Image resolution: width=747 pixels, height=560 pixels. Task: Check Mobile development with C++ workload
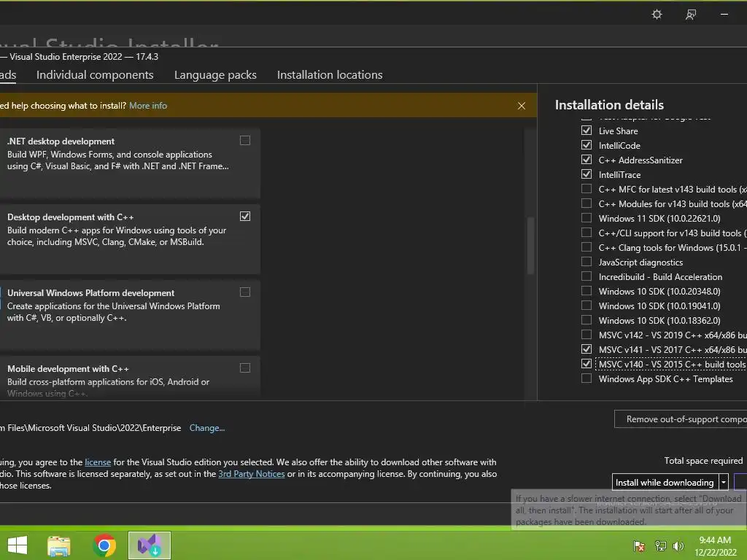[245, 367]
